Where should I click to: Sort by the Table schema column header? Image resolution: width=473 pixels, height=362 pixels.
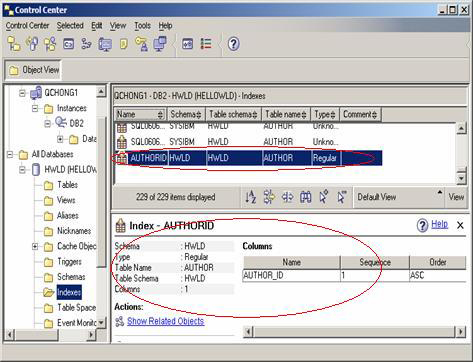coord(233,114)
